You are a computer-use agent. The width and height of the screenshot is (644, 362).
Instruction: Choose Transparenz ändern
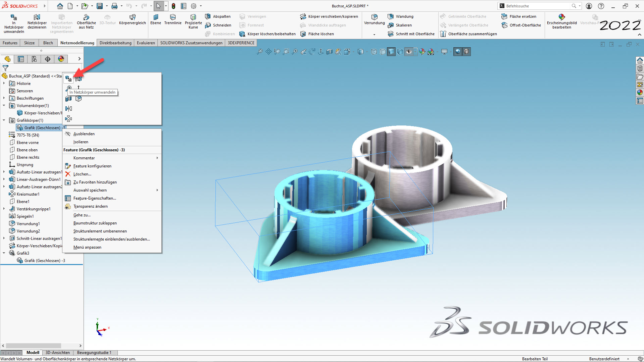[112, 206]
